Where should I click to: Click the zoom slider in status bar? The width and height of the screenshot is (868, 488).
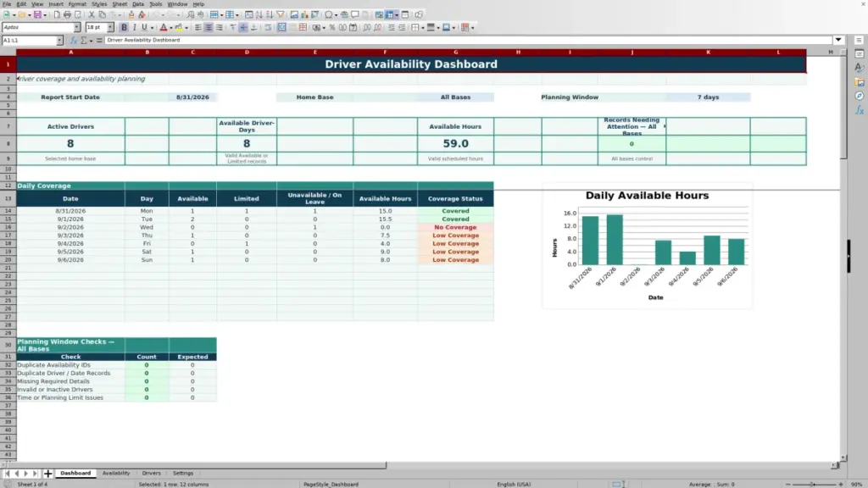814,484
